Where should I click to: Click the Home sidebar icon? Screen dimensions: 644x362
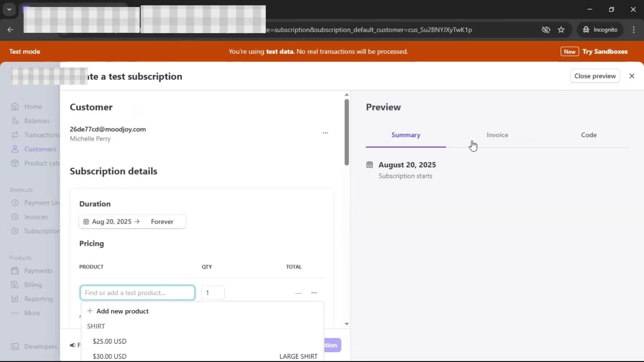click(x=15, y=107)
